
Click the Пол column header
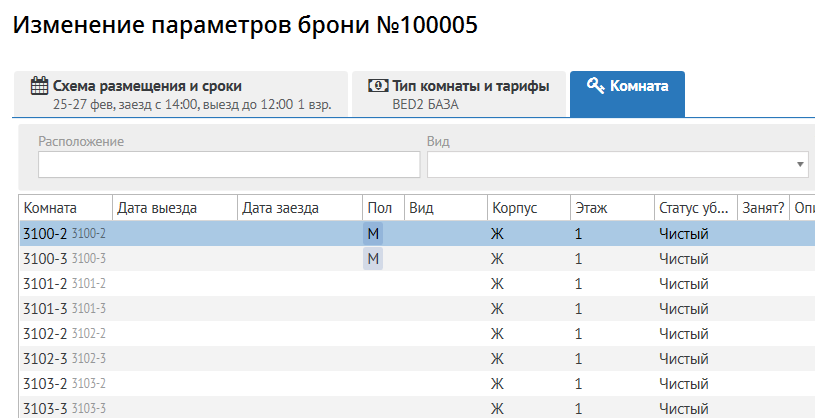pos(381,208)
